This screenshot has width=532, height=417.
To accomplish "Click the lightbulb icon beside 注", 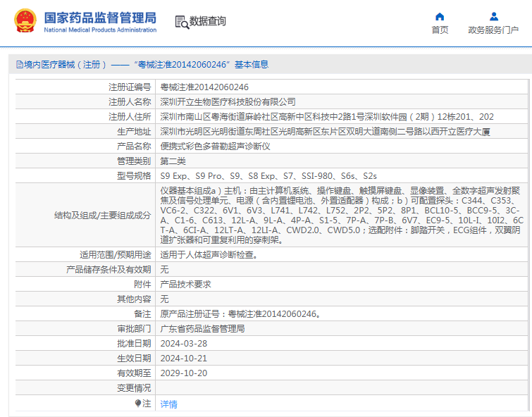I will click(x=137, y=403).
